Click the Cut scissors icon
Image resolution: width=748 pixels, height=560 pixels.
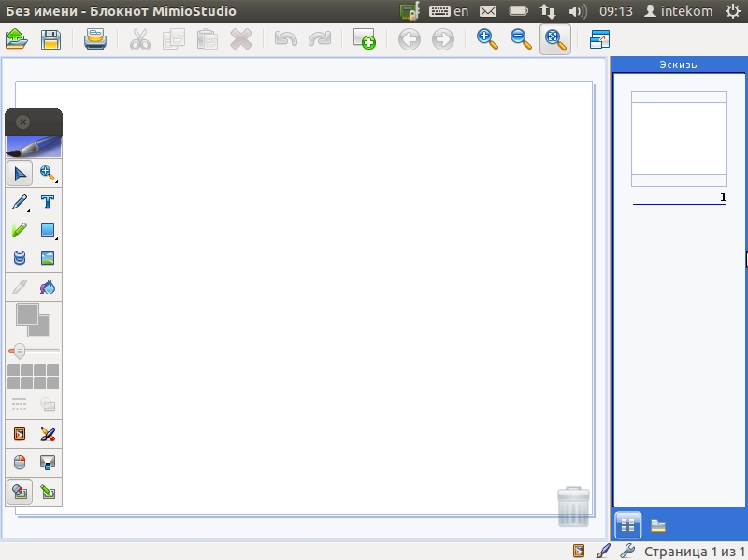point(139,39)
